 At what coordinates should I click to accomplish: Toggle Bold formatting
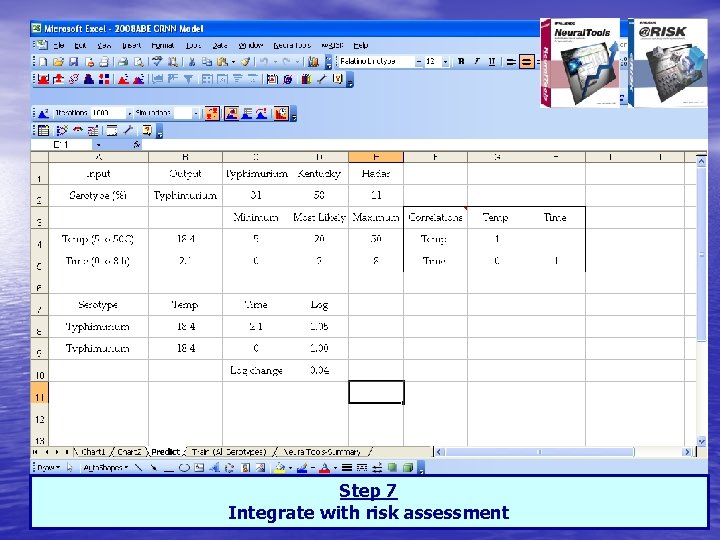click(x=461, y=62)
